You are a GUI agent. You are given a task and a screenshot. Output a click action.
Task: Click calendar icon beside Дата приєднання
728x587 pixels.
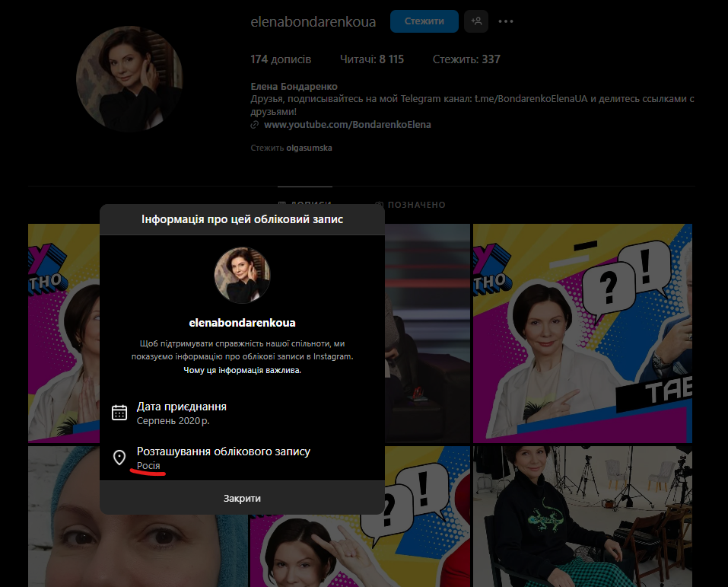(x=119, y=413)
